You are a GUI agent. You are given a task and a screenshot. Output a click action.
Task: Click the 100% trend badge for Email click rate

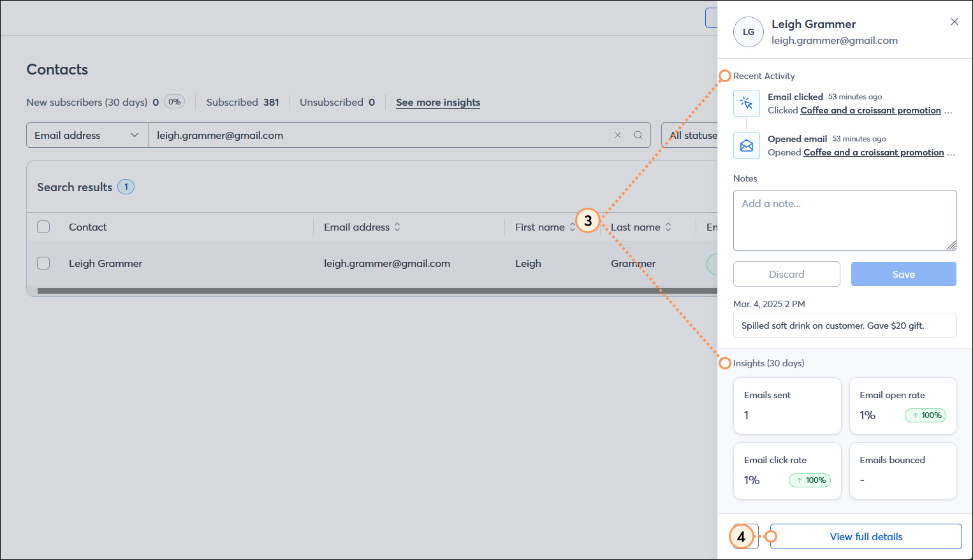[809, 480]
